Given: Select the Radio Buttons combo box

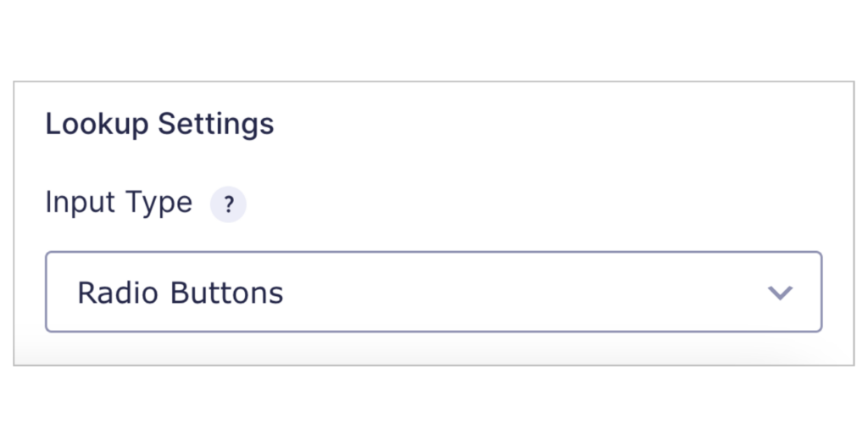Looking at the screenshot, I should (433, 292).
